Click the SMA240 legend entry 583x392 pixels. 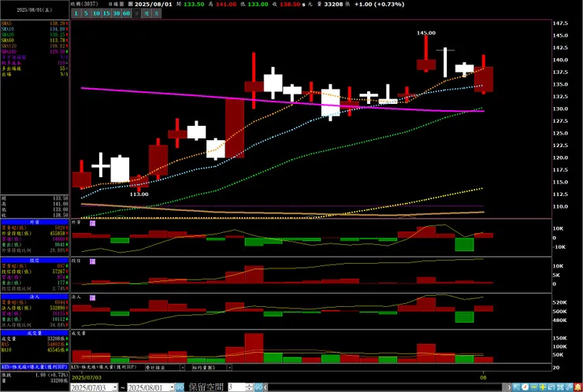pos(35,52)
